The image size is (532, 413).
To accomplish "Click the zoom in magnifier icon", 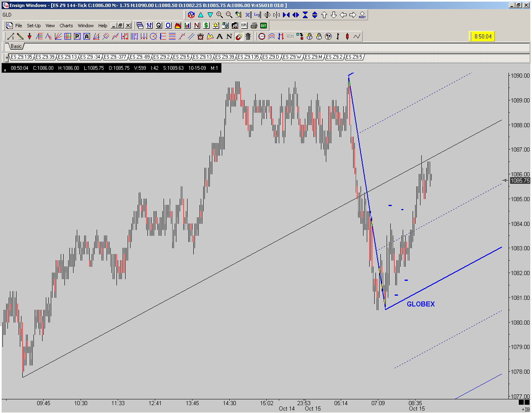I will 219,15.
